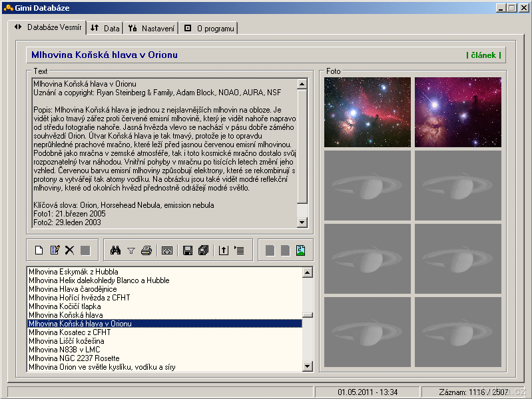This screenshot has width=532, height=399.
Task: Click the filter funnel icon
Action: 131,250
